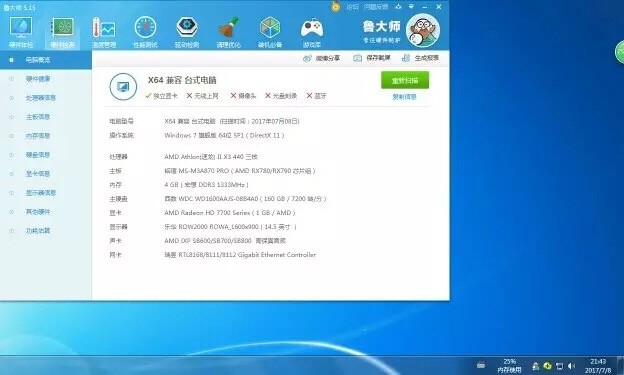Click the network tray icon
This screenshot has height=375, width=624.
[x=560, y=366]
